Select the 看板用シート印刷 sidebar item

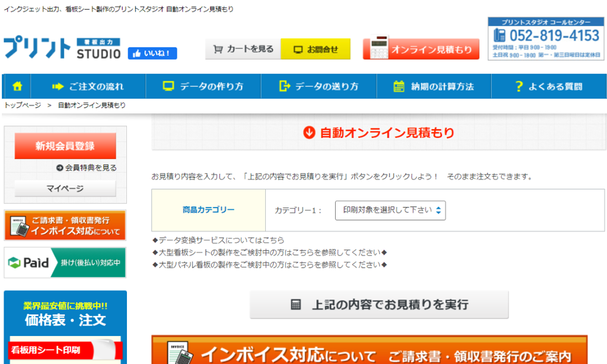(x=65, y=350)
